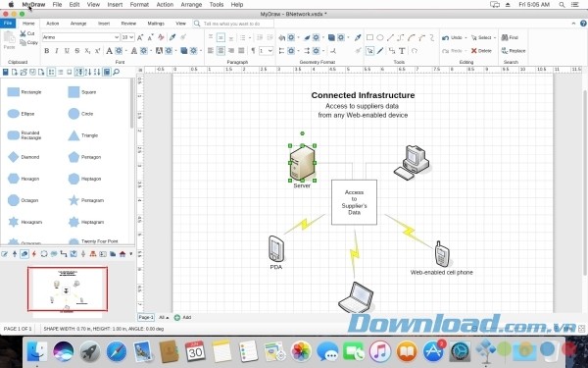Click the 'Tell me what you want to do' field

coord(233,24)
